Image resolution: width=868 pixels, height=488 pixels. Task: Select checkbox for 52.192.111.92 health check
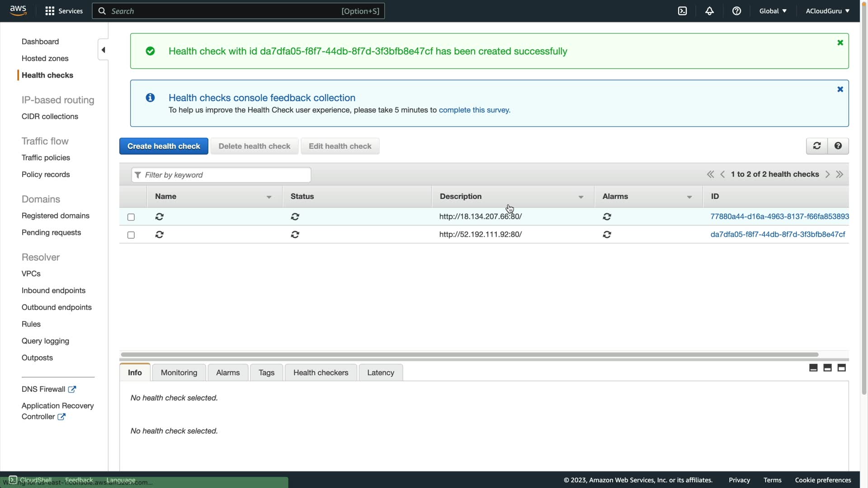[x=131, y=235]
